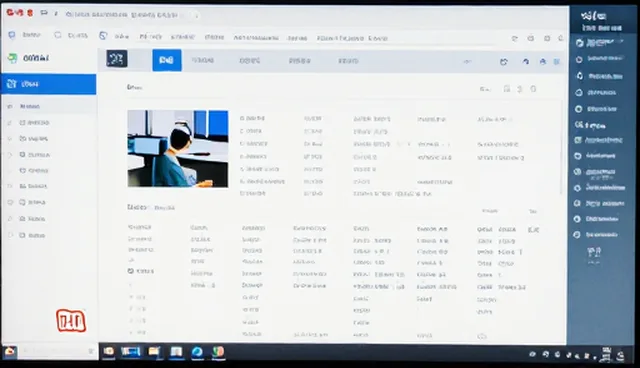640x368 pixels.
Task: Toggle the circle marker in the lower list
Action: pyautogui.click(x=131, y=271)
